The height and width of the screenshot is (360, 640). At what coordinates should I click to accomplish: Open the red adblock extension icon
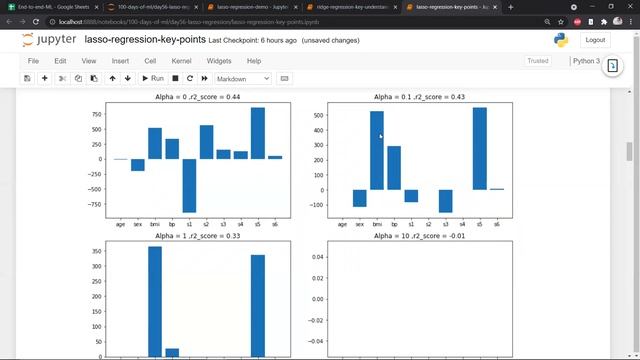(x=577, y=22)
